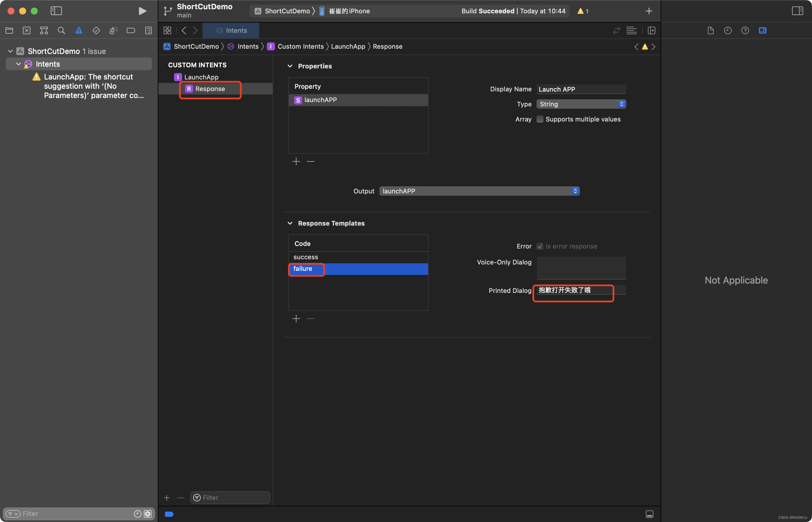This screenshot has width=812, height=522.
Task: Open the Issue navigator warning icon
Action: click(x=79, y=30)
